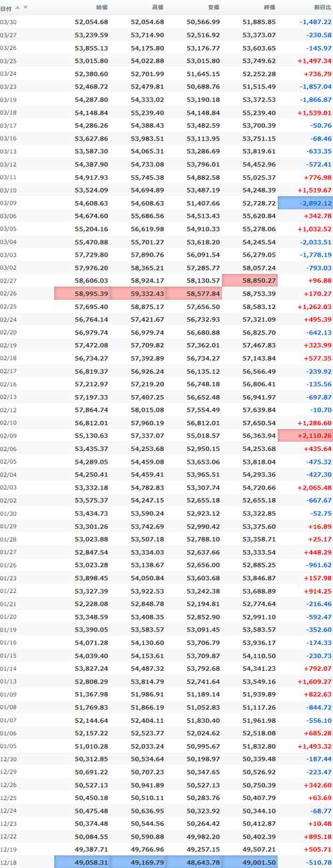The image size is (333, 868).
Task: Sort descending using 日付 down arrow
Action: pos(25,7)
